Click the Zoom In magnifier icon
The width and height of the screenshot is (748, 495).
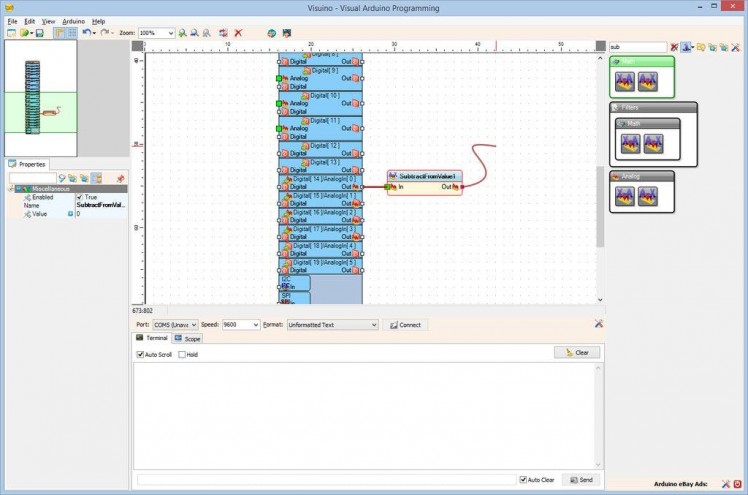pyautogui.click(x=186, y=33)
